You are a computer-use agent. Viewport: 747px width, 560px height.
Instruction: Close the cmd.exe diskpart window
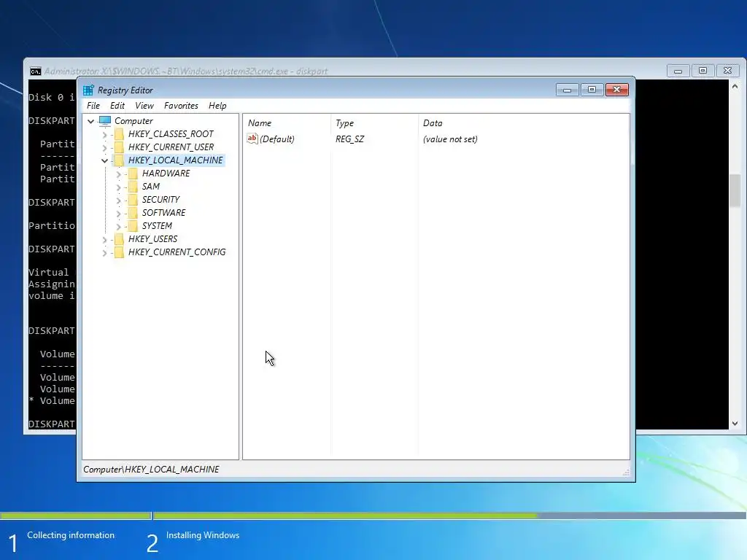tap(727, 71)
